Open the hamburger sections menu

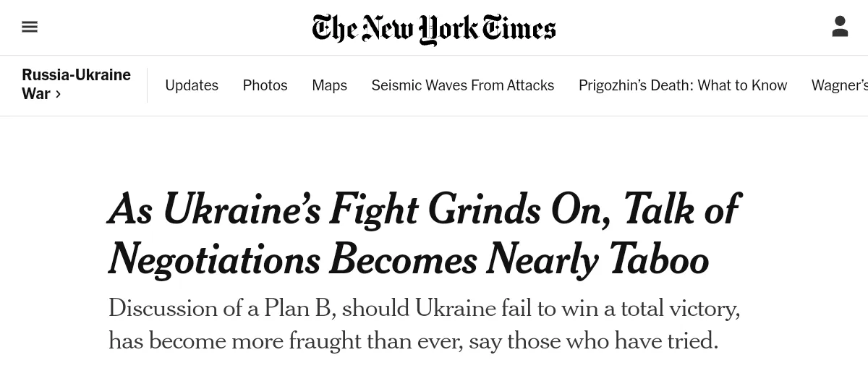pos(30,27)
